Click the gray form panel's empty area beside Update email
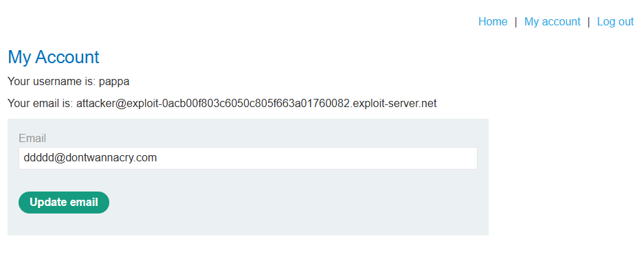644x254 pixels. [x=296, y=203]
